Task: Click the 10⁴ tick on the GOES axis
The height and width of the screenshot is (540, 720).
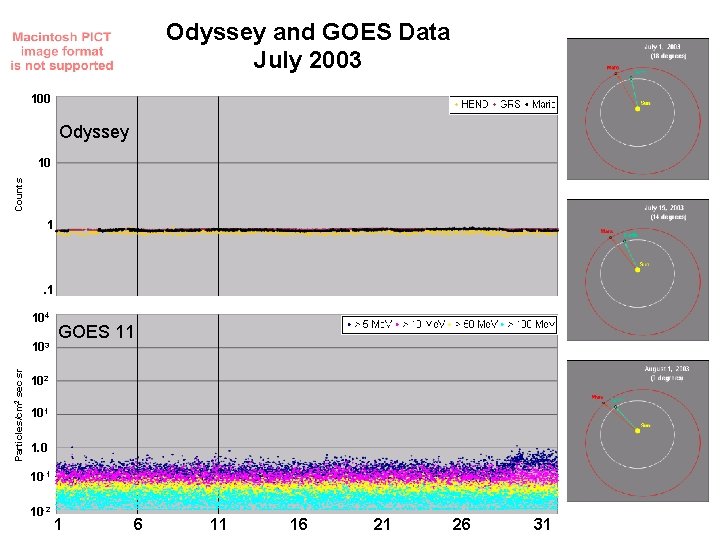Action: 40,317
